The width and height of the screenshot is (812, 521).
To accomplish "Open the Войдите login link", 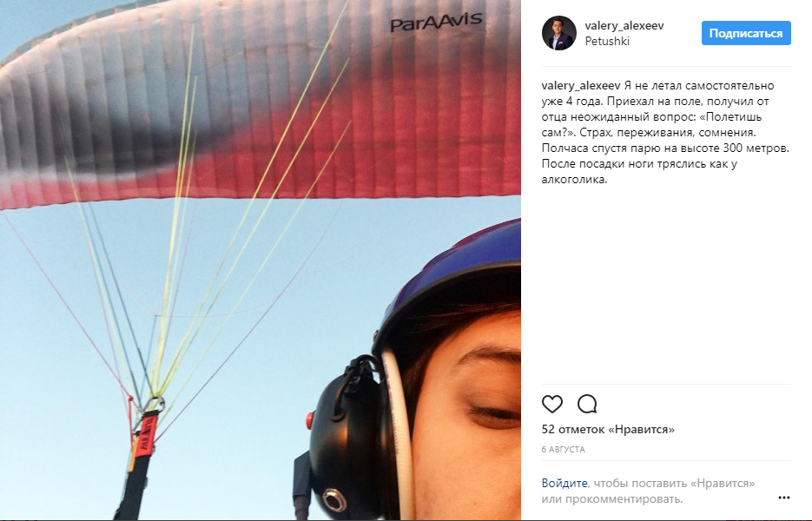I will pyautogui.click(x=564, y=483).
